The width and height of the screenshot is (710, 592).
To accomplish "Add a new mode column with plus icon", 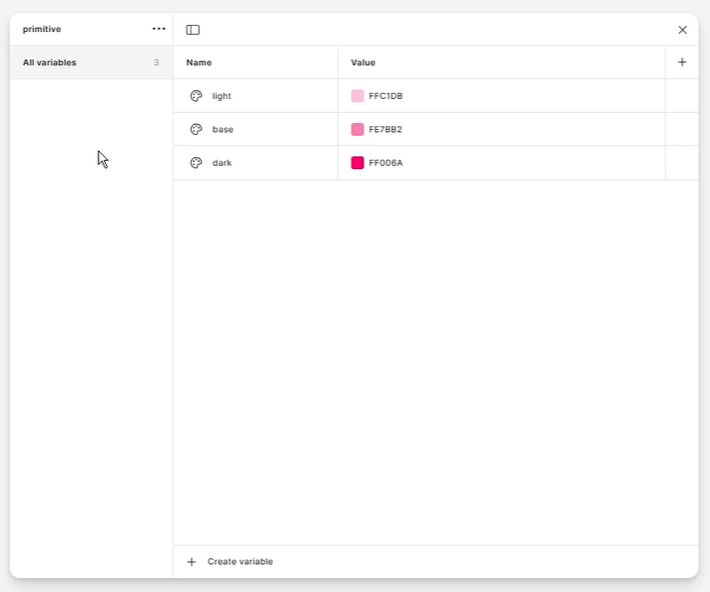I will click(x=682, y=62).
